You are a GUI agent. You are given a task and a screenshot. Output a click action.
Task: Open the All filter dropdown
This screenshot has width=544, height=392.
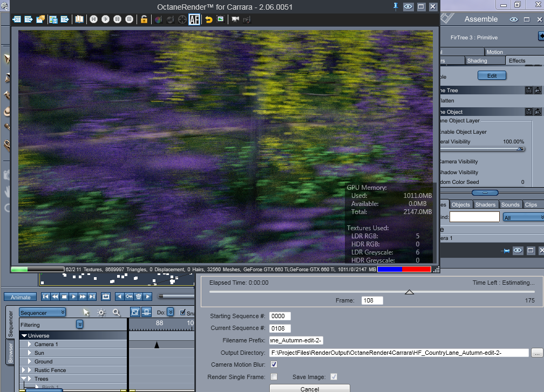523,217
